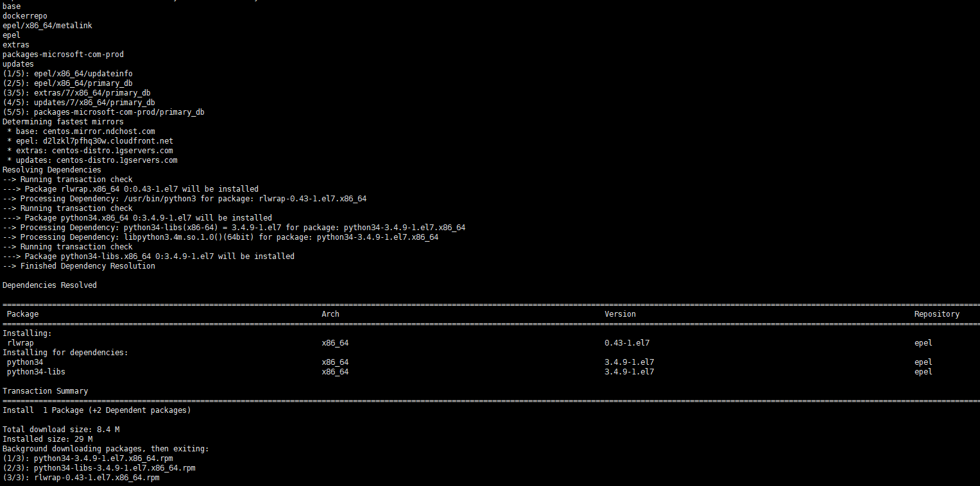This screenshot has width=980, height=486.
Task: Select 'Background downloading packages, then exiting:' line
Action: point(106,449)
